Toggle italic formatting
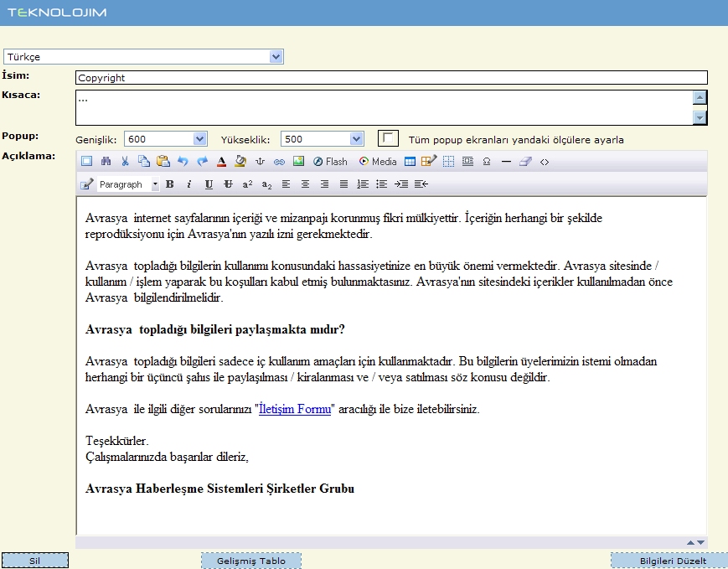 click(x=189, y=184)
